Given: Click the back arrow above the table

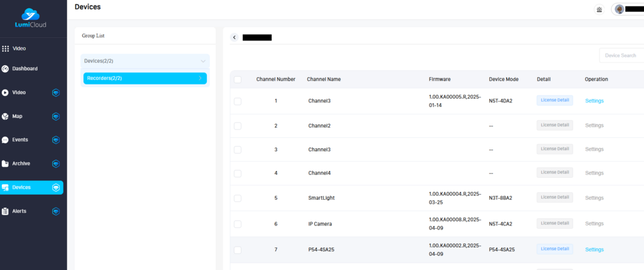Looking at the screenshot, I should (x=234, y=37).
